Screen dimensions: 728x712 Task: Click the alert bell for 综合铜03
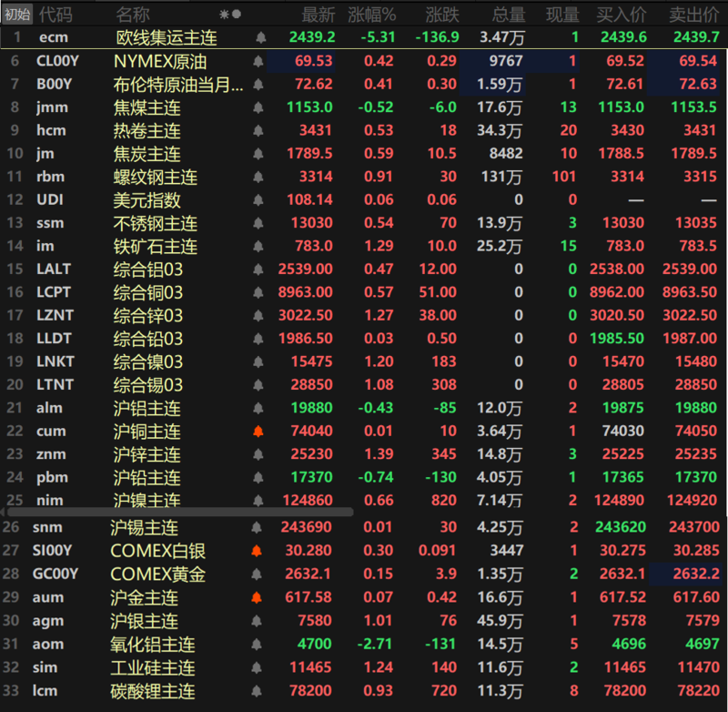pyautogui.click(x=258, y=292)
